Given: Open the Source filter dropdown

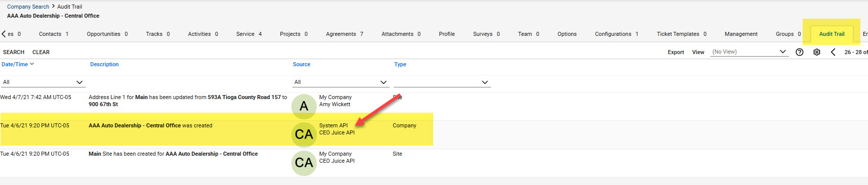Looking at the screenshot, I should click(x=341, y=82).
